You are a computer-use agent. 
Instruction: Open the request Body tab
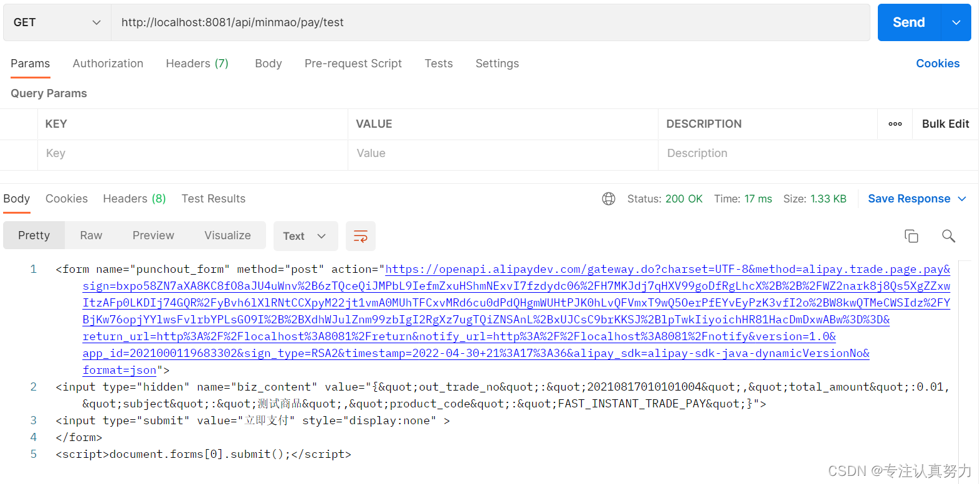(x=268, y=64)
